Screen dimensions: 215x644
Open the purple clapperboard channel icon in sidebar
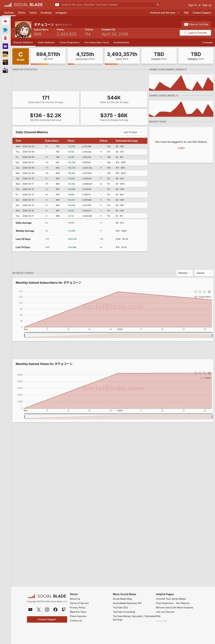tap(5, 46)
